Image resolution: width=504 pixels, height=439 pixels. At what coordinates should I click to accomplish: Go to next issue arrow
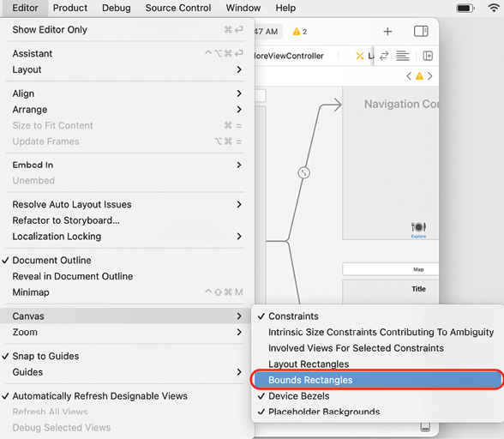430,76
